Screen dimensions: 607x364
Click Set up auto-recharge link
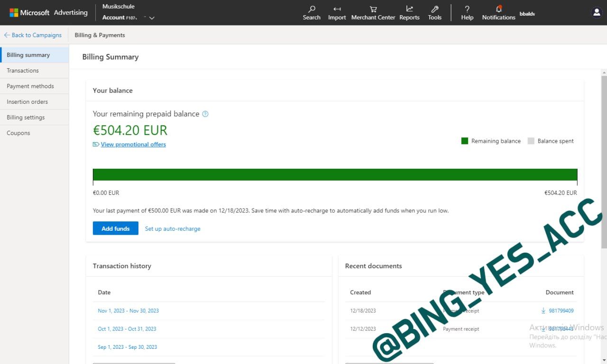click(x=173, y=229)
